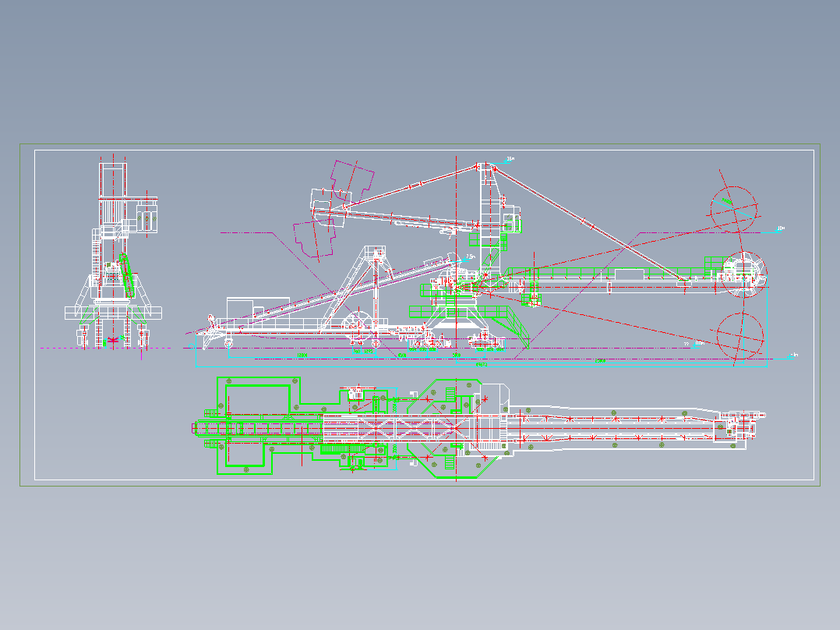Select the bucket wheel at the boom end
This screenshot has width=840, height=630.
pos(743,274)
